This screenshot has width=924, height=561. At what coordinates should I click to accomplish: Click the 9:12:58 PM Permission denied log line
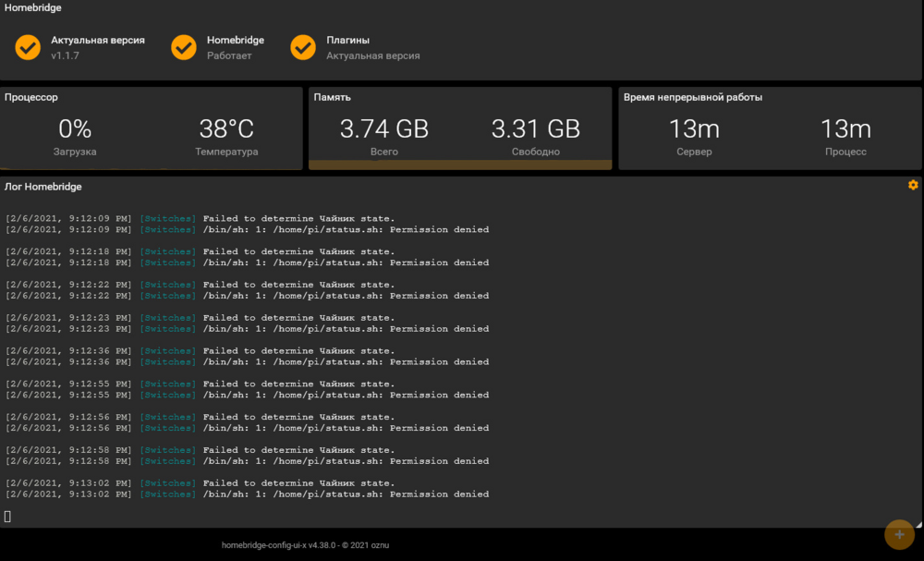click(x=247, y=461)
